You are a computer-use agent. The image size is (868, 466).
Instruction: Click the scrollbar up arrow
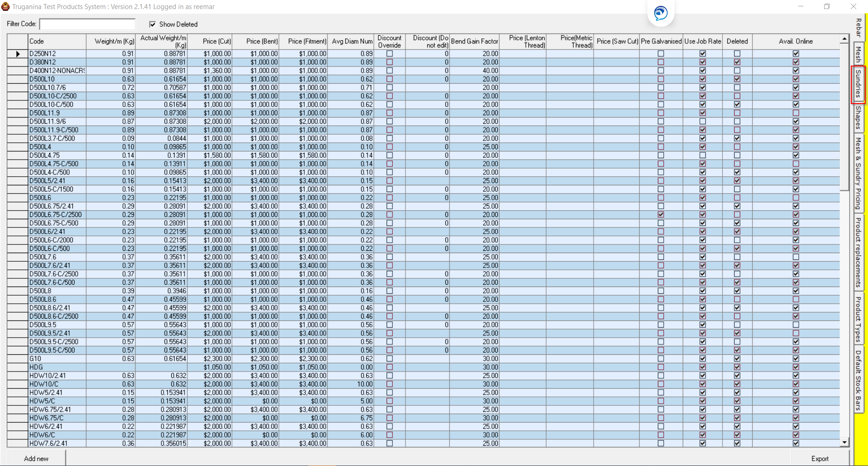(844, 39)
